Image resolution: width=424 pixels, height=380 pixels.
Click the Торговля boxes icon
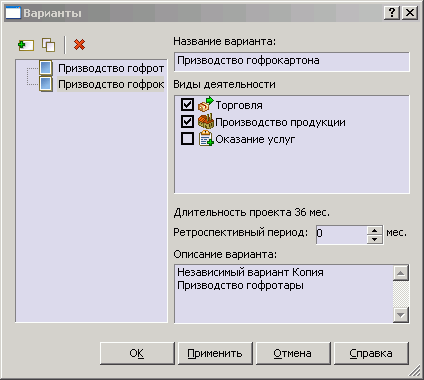205,104
